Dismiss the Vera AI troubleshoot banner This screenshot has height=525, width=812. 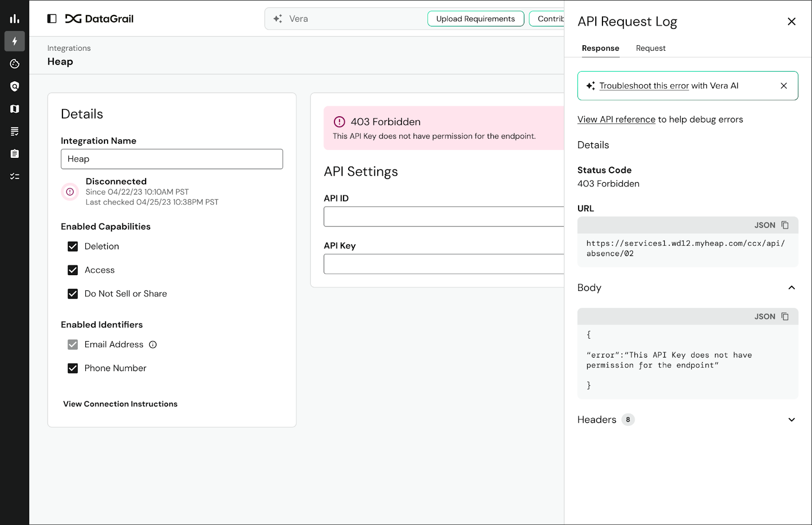pyautogui.click(x=784, y=86)
